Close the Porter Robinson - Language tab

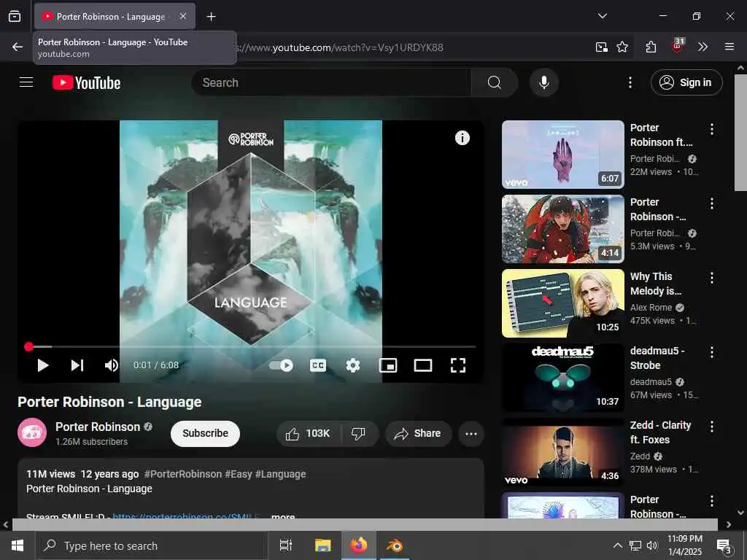[183, 16]
